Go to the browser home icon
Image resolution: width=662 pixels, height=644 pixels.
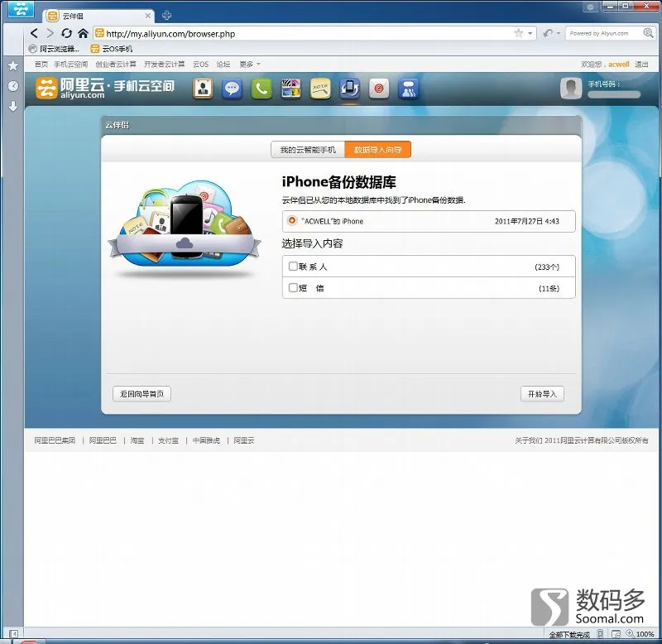point(84,33)
